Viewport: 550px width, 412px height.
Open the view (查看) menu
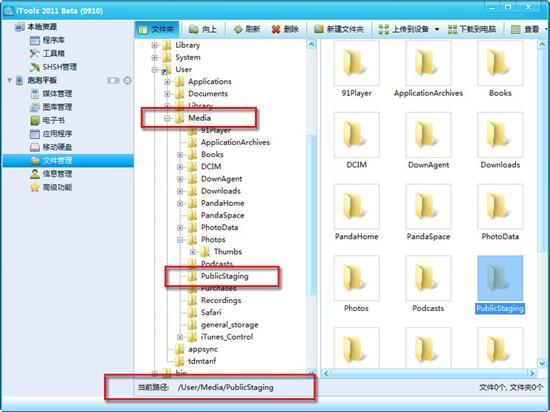[525, 29]
